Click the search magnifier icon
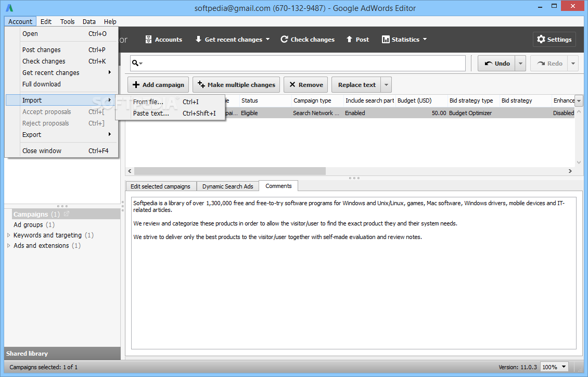This screenshot has width=588, height=377. [x=135, y=63]
